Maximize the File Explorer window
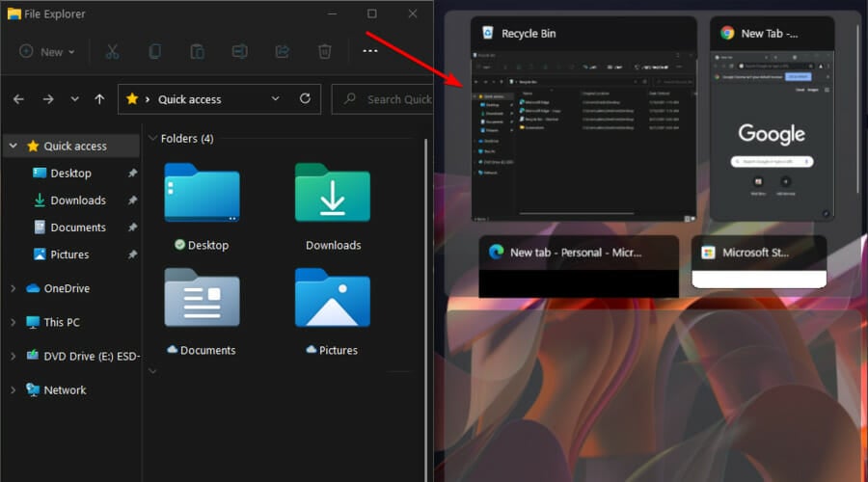Viewport: 868px width, 482px height. pos(372,13)
